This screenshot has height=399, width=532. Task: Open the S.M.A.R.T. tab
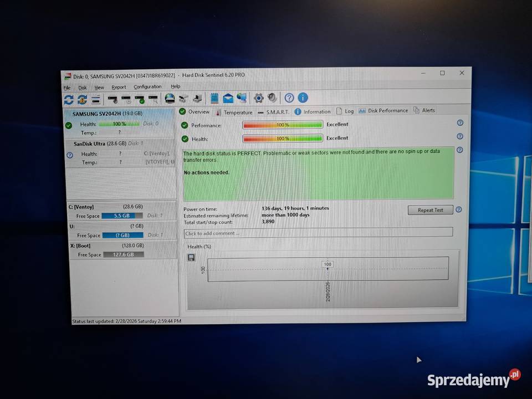tap(273, 111)
